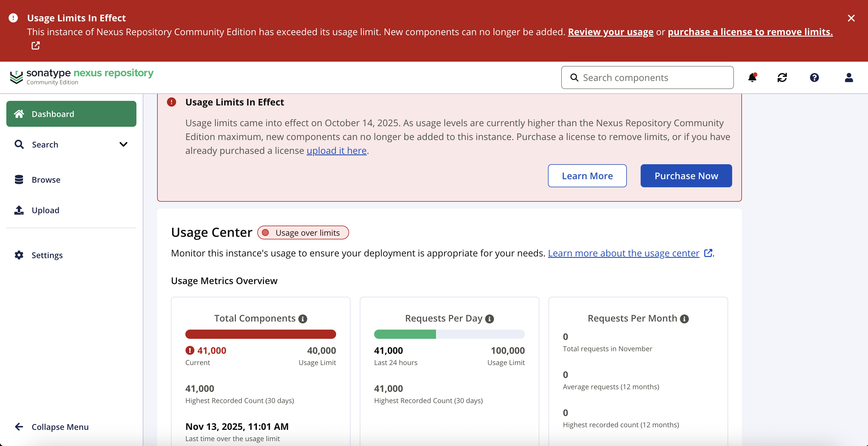Open 'Learn more about the usage center' link

623,253
